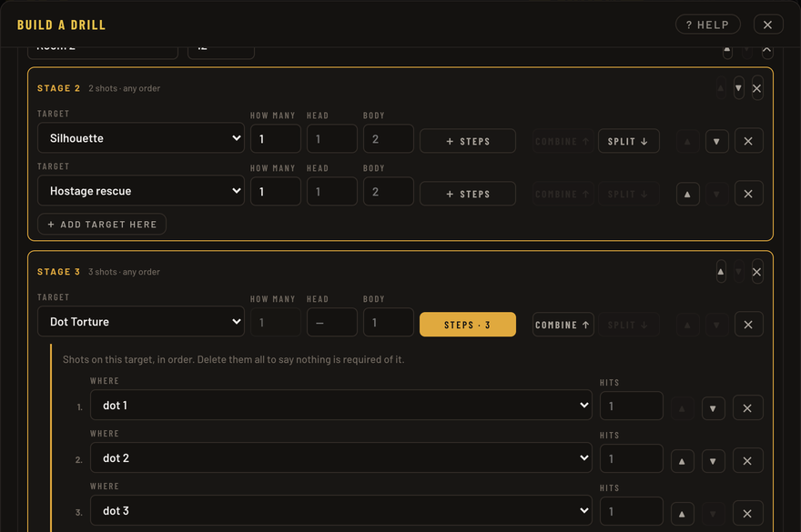Viewport: 801px width, 532px height.
Task: Delete the dot 3 step
Action: pyautogui.click(x=748, y=513)
